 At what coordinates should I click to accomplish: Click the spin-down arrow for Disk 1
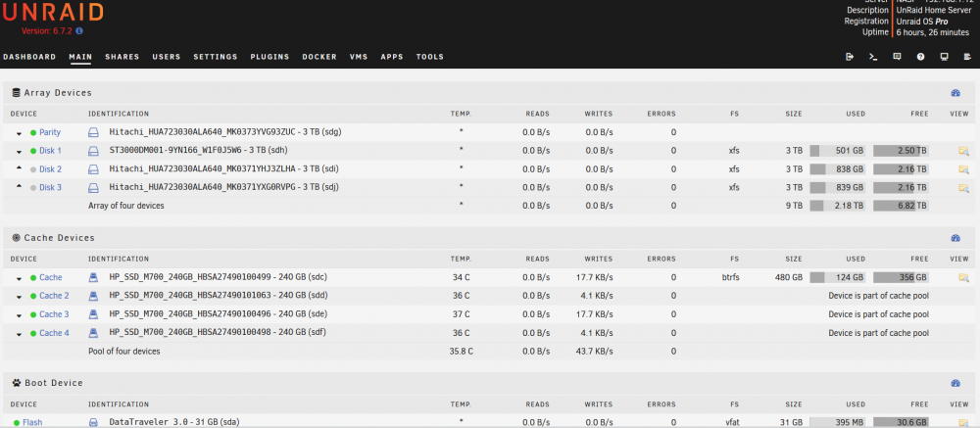pos(19,151)
